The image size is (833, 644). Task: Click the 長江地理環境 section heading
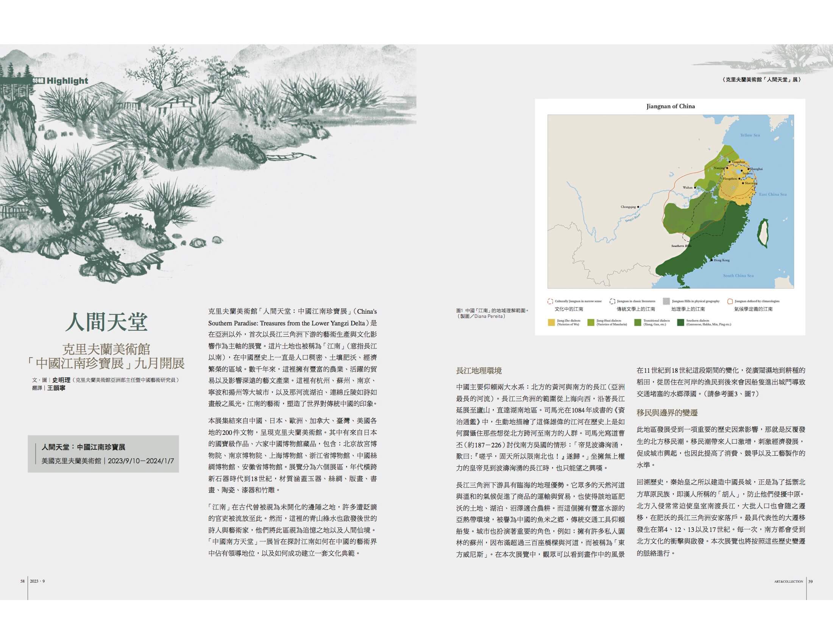479,370
